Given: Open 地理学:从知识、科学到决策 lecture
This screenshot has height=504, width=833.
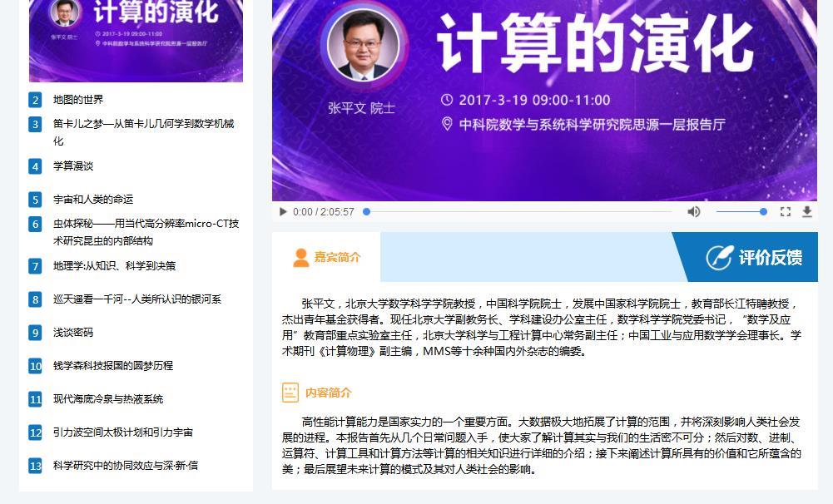Looking at the screenshot, I should point(114,265).
